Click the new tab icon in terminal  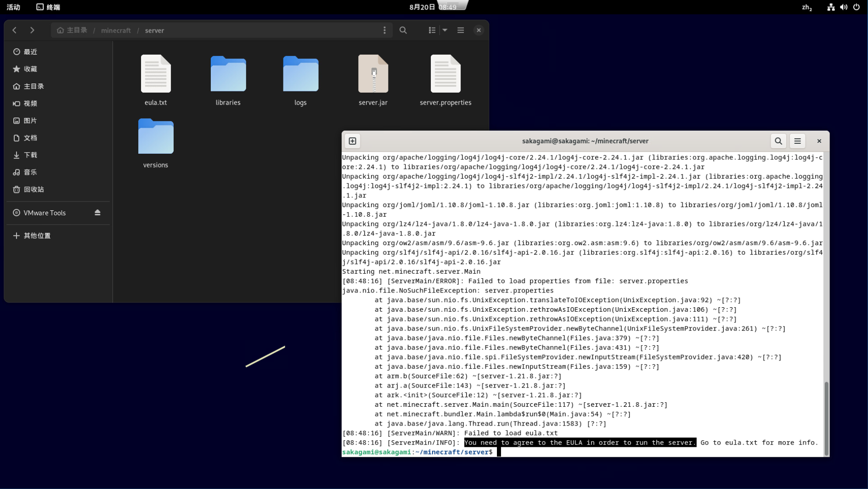(352, 141)
